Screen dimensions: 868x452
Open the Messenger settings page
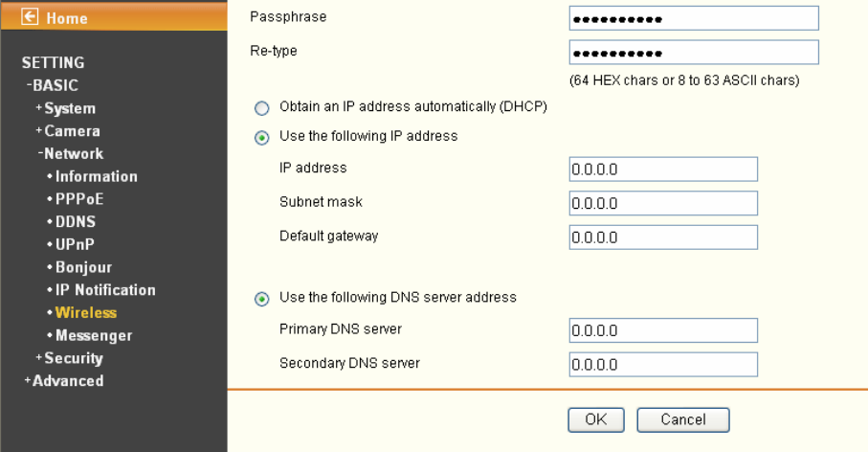pyautogui.click(x=94, y=336)
